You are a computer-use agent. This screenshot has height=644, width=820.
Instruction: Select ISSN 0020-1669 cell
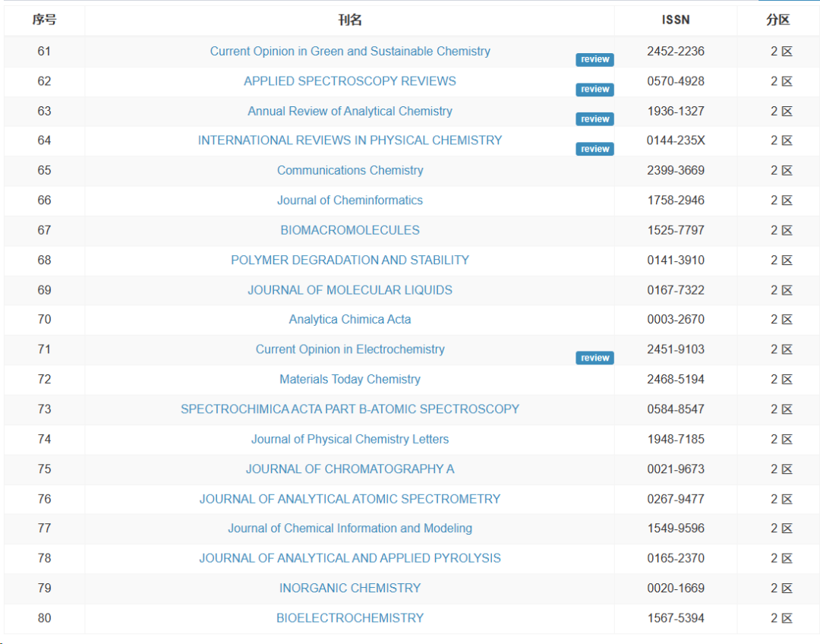pos(676,588)
